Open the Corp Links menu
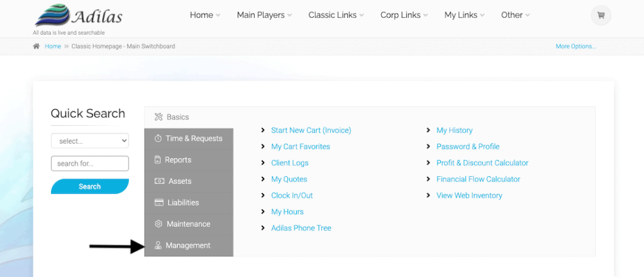Screen dimensions: 644x277 click(x=404, y=15)
